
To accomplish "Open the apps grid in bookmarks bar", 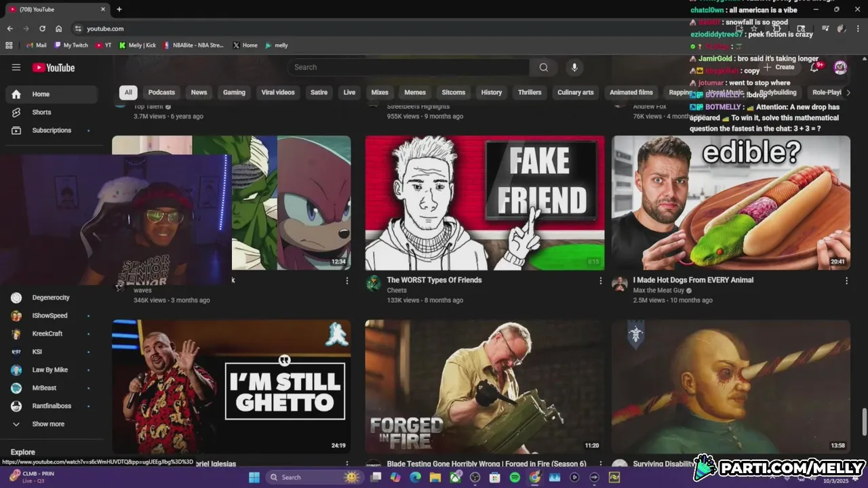I will pyautogui.click(x=9, y=45).
